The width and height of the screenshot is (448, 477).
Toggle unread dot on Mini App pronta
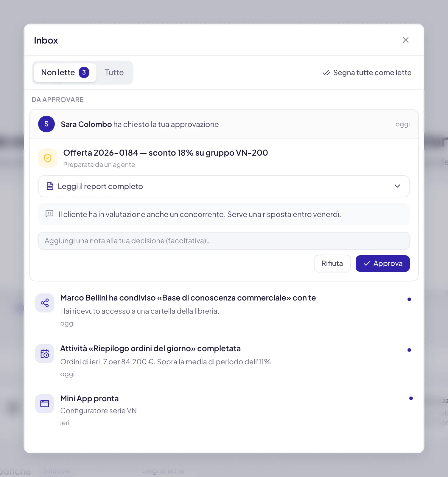pyautogui.click(x=411, y=398)
